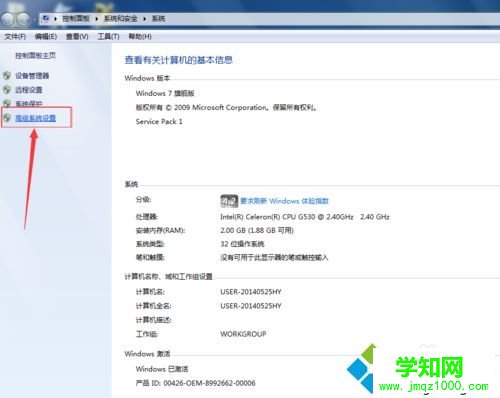500x398 pixels.
Task: Open 系统保护 from the sidebar
Action: point(29,104)
